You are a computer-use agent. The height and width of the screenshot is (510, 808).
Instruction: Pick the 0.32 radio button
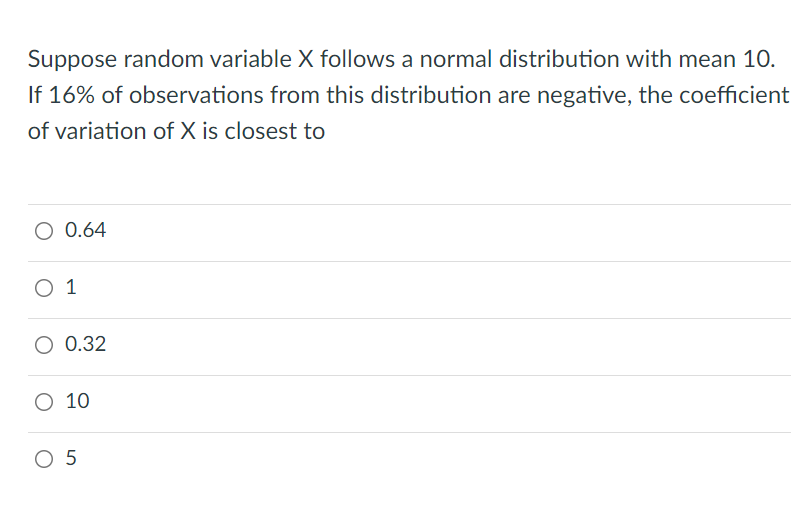[x=44, y=345]
